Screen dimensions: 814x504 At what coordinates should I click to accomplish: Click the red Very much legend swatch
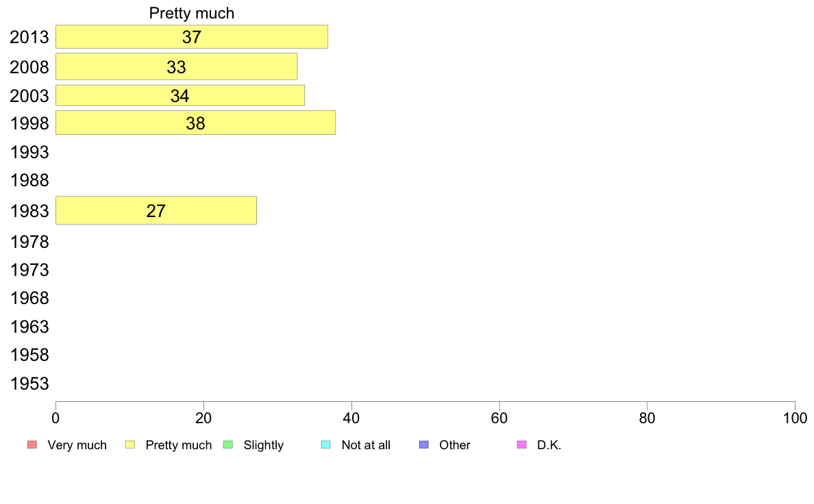point(32,445)
